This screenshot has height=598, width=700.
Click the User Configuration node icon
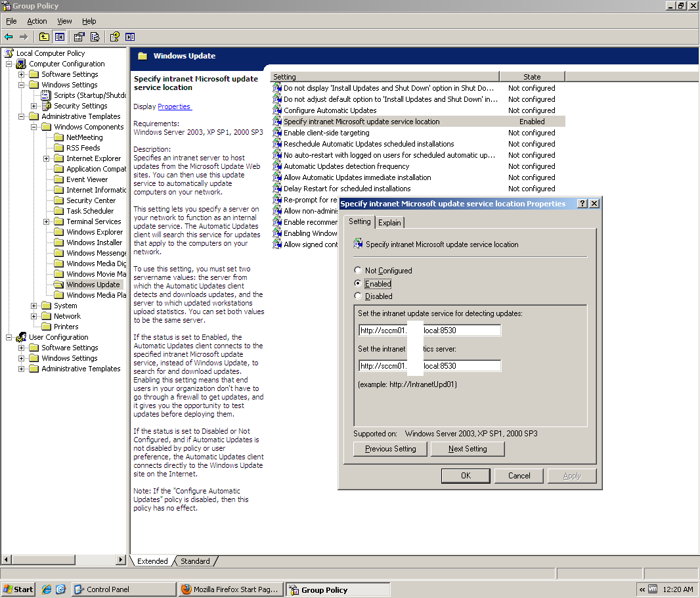point(21,337)
